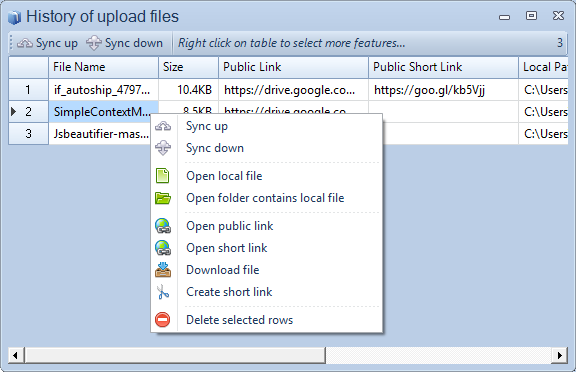This screenshot has height=372, width=576.
Task: Click the globe icon beside Open public link
Action: click(x=163, y=226)
